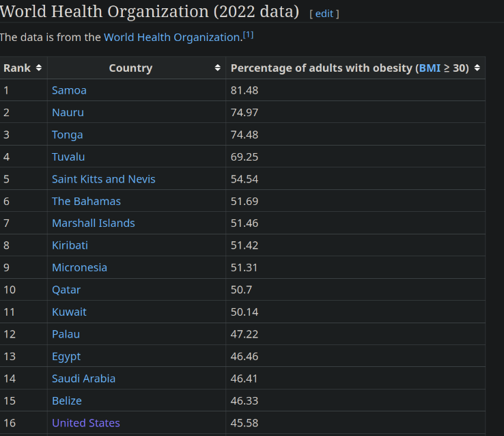The width and height of the screenshot is (504, 436).
Task: Open the Nauru country link
Action: point(68,113)
